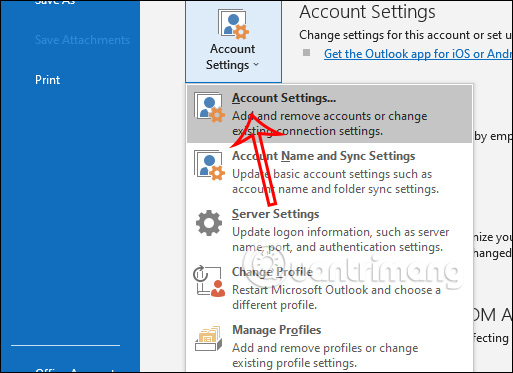Click Save Attachments in the sidebar

coord(82,40)
